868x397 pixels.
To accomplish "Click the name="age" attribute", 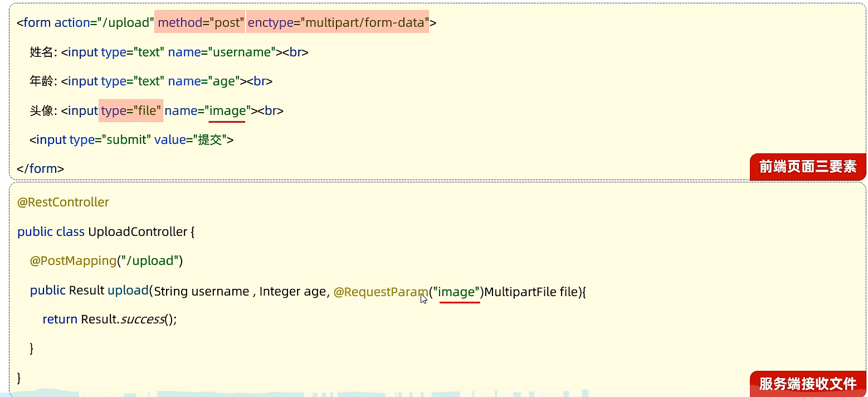I will 203,81.
